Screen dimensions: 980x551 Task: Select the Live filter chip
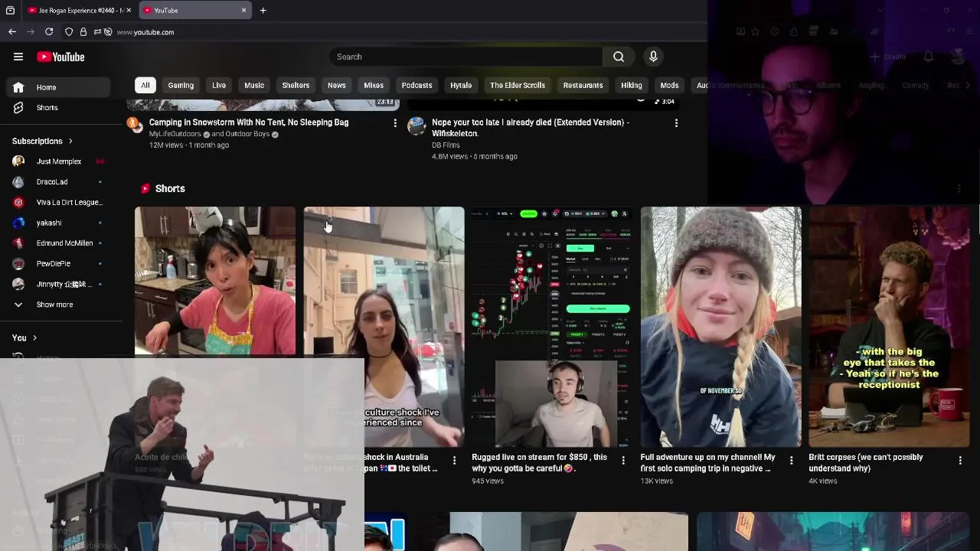219,85
